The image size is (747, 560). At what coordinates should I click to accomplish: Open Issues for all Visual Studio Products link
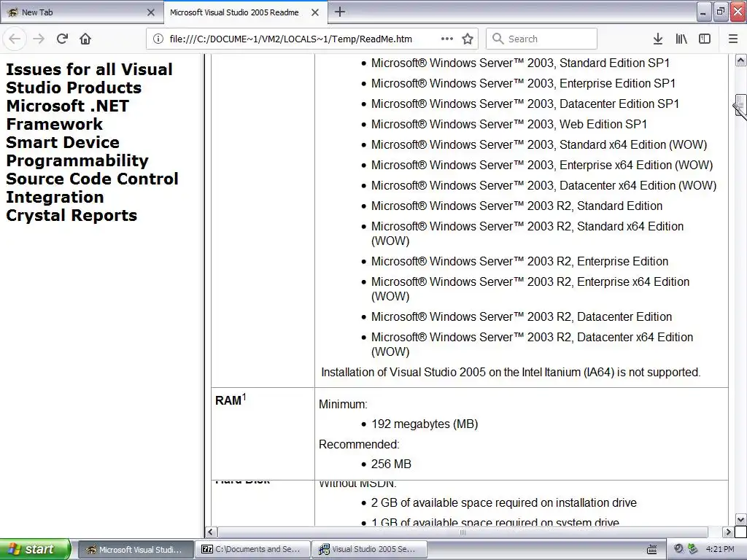click(x=89, y=79)
